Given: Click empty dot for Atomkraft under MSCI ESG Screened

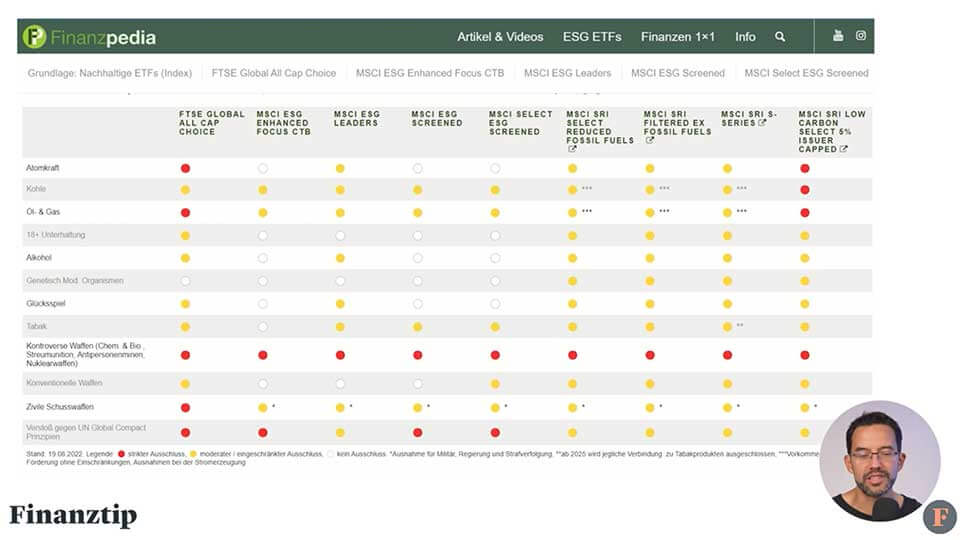Looking at the screenshot, I should pyautogui.click(x=418, y=168).
